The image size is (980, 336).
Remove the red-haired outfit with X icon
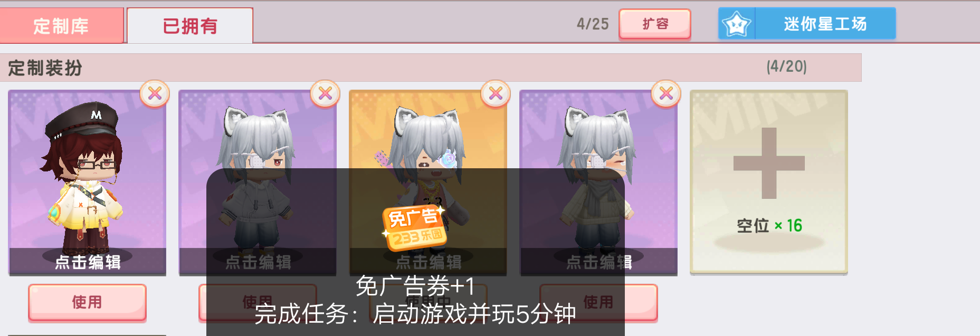point(155,94)
